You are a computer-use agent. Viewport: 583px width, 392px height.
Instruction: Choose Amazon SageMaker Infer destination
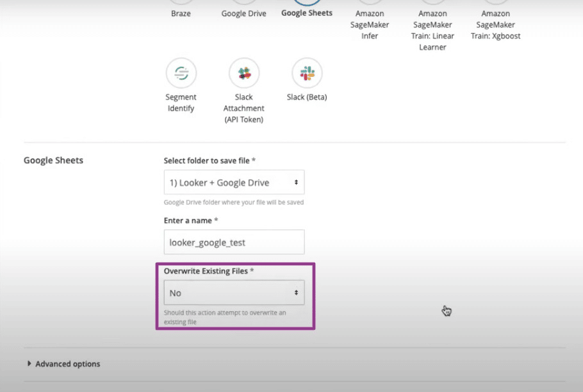click(370, 24)
